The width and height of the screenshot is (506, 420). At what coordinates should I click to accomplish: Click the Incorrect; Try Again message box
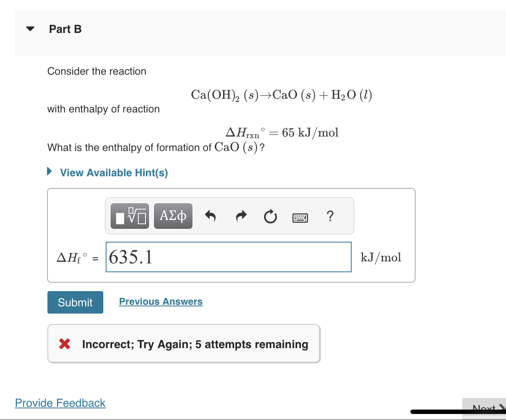(x=184, y=344)
